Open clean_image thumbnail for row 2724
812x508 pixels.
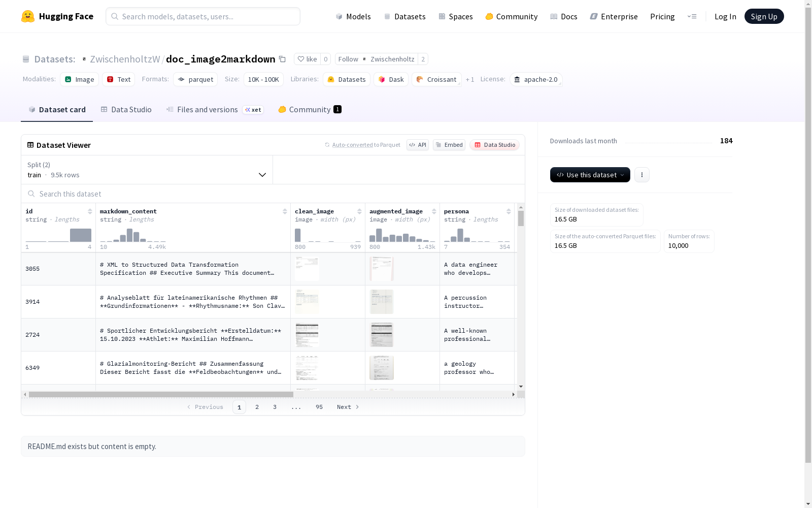click(x=307, y=335)
